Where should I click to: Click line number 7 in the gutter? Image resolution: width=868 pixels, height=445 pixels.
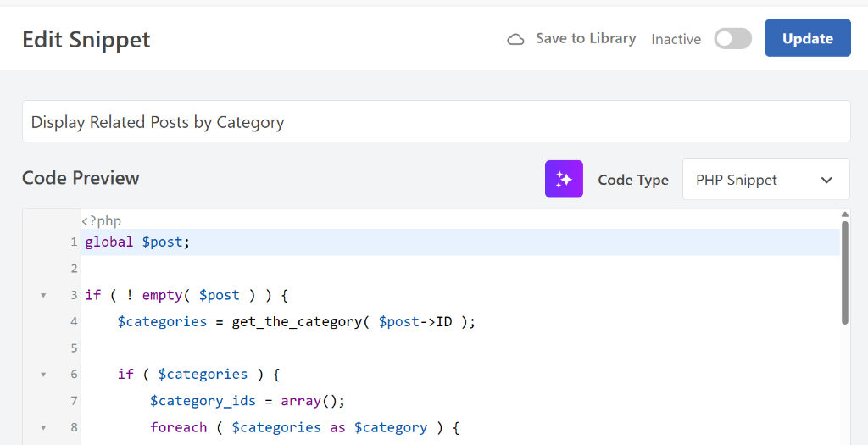(x=74, y=401)
